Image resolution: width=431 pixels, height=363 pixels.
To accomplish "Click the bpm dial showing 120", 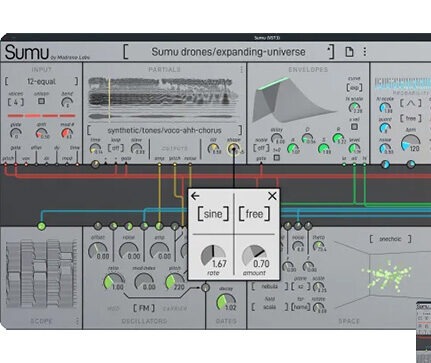I will [x=410, y=143].
